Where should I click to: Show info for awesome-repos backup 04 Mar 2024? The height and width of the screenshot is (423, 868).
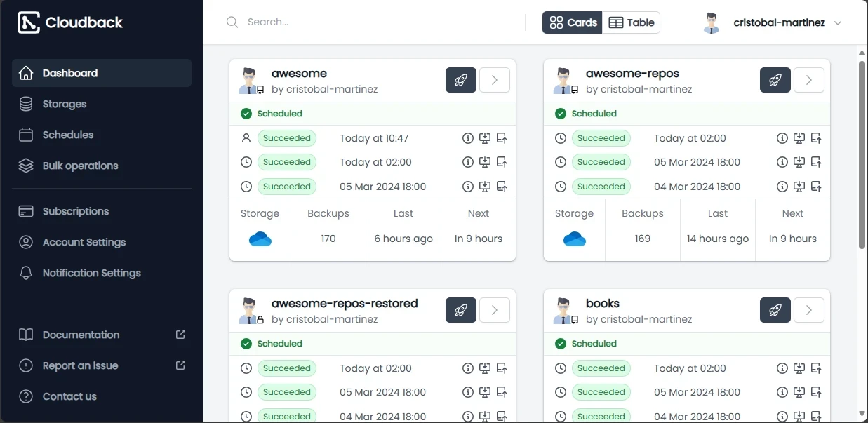click(782, 187)
